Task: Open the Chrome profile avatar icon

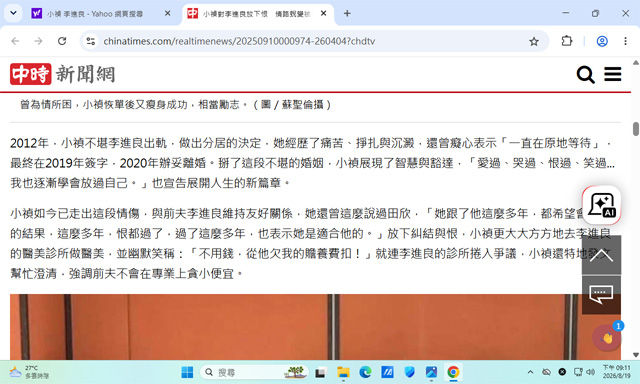Action: [x=602, y=41]
